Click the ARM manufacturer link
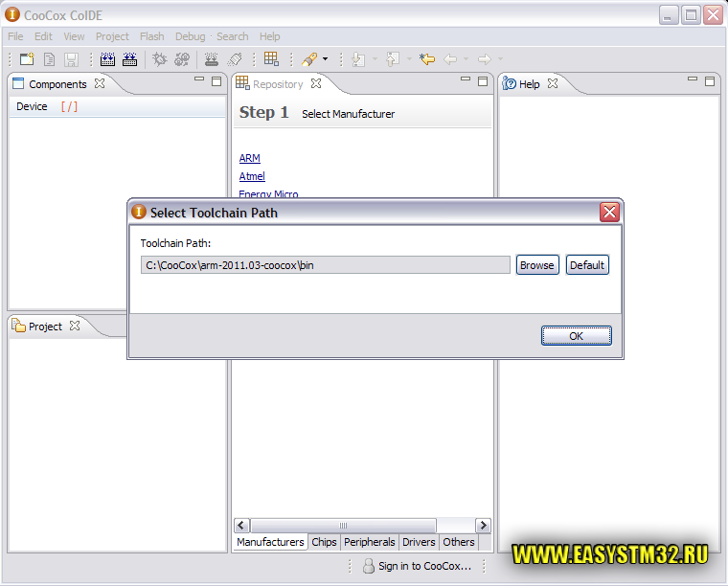The height and width of the screenshot is (586, 728). tap(249, 158)
